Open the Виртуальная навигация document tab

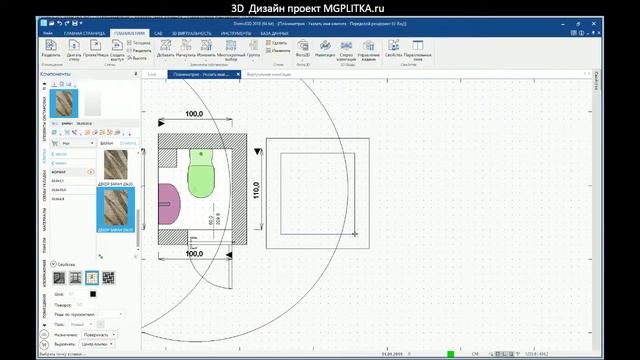tap(269, 75)
